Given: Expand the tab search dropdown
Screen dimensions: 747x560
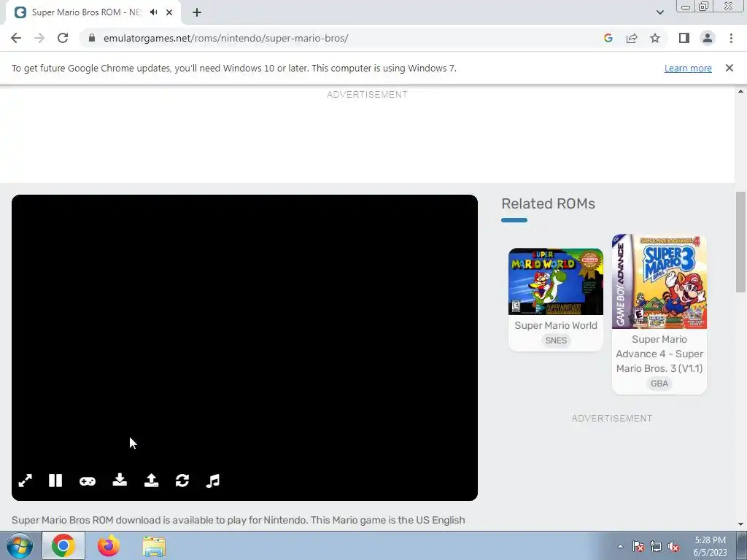Looking at the screenshot, I should point(659,12).
